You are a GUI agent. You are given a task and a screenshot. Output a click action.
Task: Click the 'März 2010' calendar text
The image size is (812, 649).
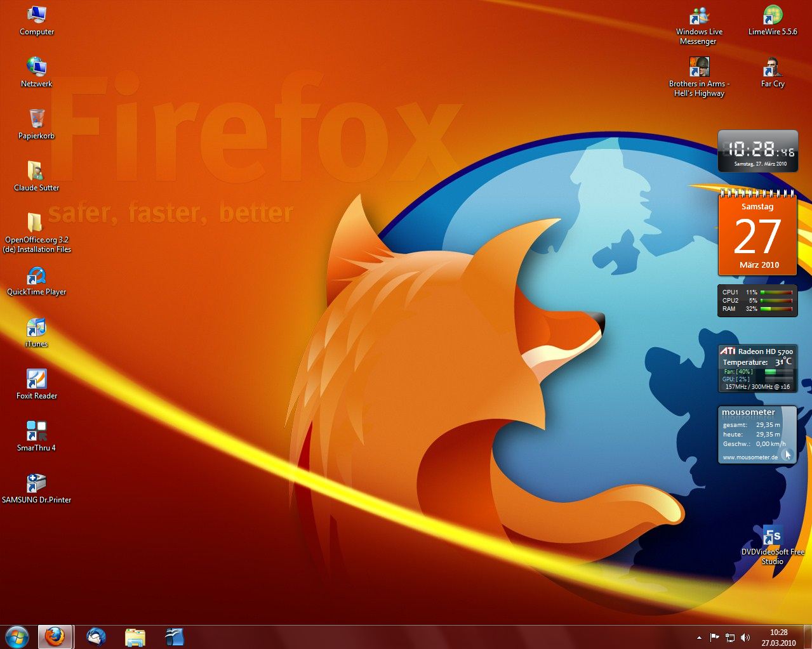click(759, 265)
